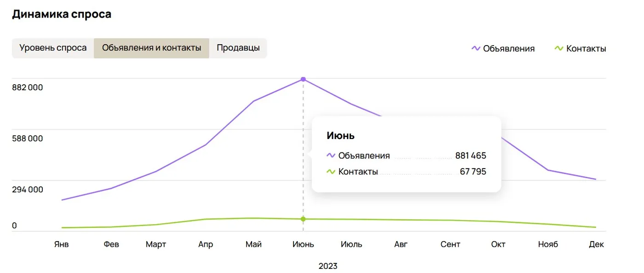Click the 881 465 value in tooltip
The image size is (644, 273).
click(471, 156)
